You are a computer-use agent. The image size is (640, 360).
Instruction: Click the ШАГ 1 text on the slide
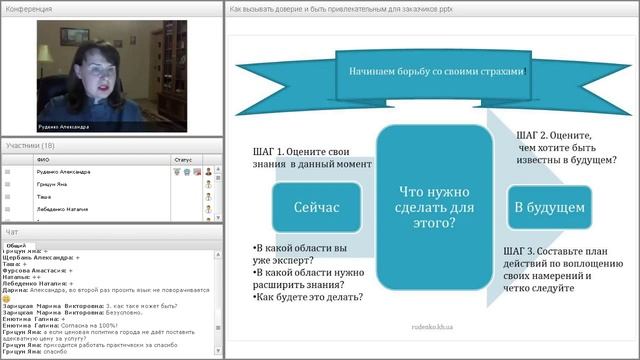click(x=312, y=158)
